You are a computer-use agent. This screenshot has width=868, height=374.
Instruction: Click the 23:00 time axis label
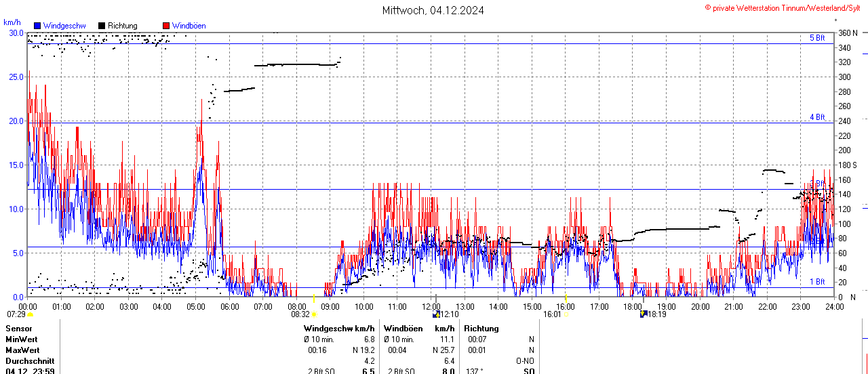coord(801,306)
